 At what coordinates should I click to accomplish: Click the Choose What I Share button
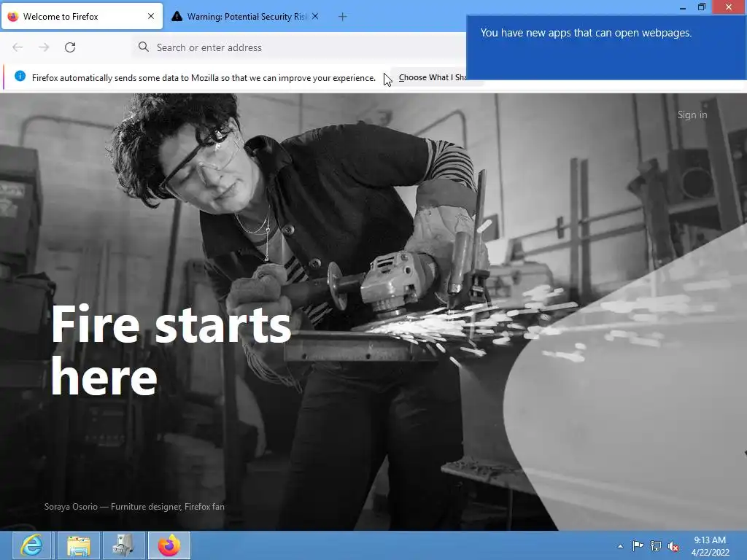[433, 77]
